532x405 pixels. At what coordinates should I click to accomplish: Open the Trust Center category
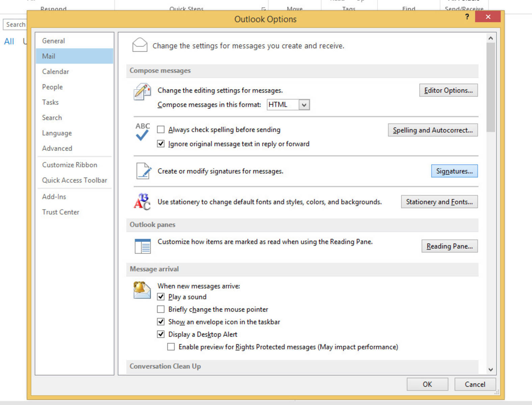[x=75, y=212]
